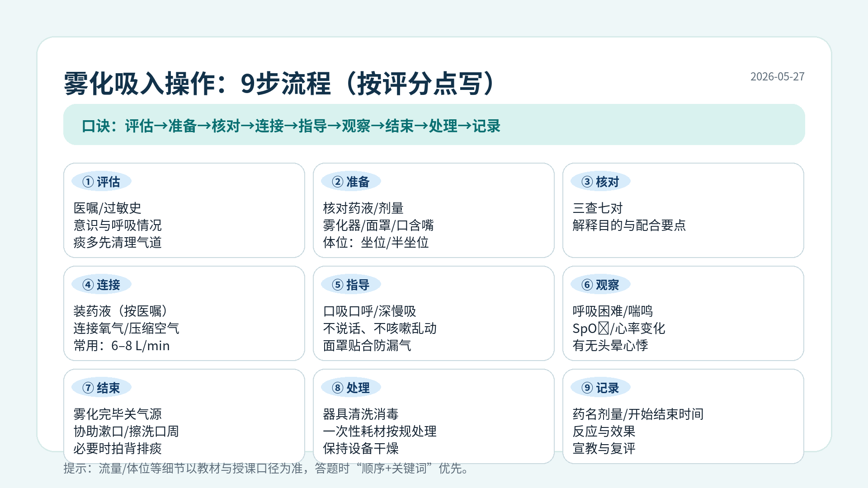This screenshot has height=488, width=868.
Task: Click the line 器具清洗消毒
Action: pos(361,414)
